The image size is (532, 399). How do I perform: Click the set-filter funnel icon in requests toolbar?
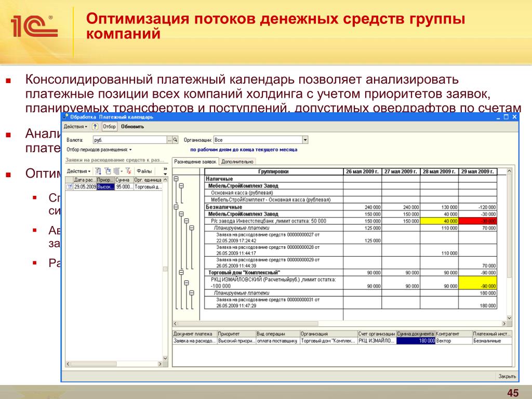point(108,171)
